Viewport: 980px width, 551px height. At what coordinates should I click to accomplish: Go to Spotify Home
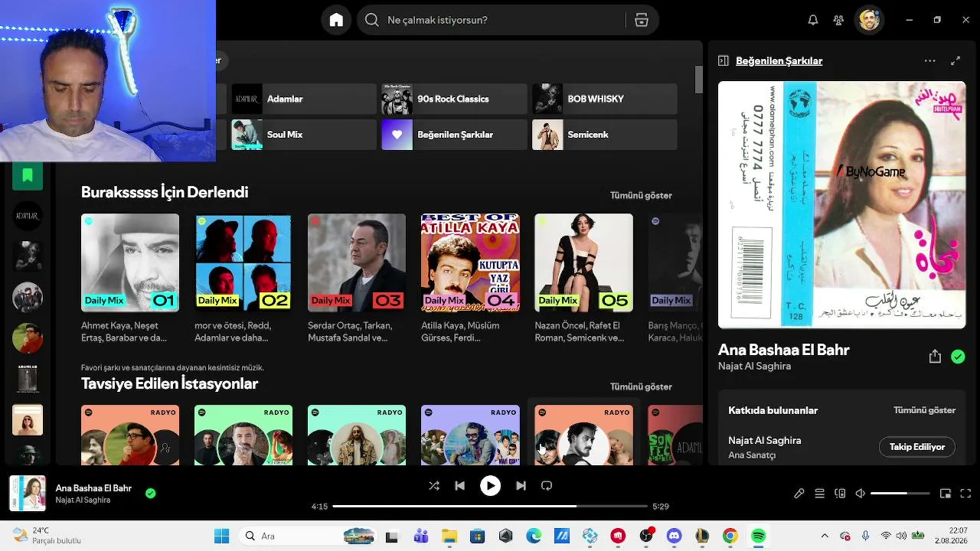(x=336, y=20)
